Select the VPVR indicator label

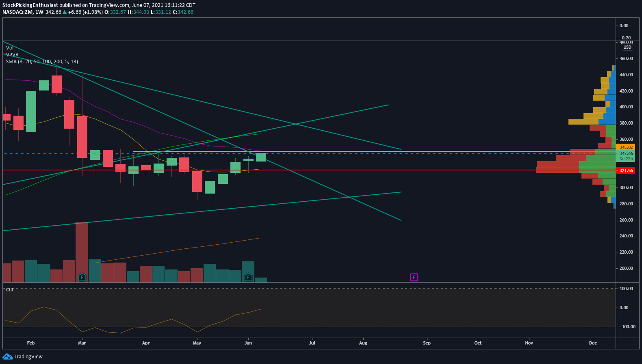tap(12, 55)
